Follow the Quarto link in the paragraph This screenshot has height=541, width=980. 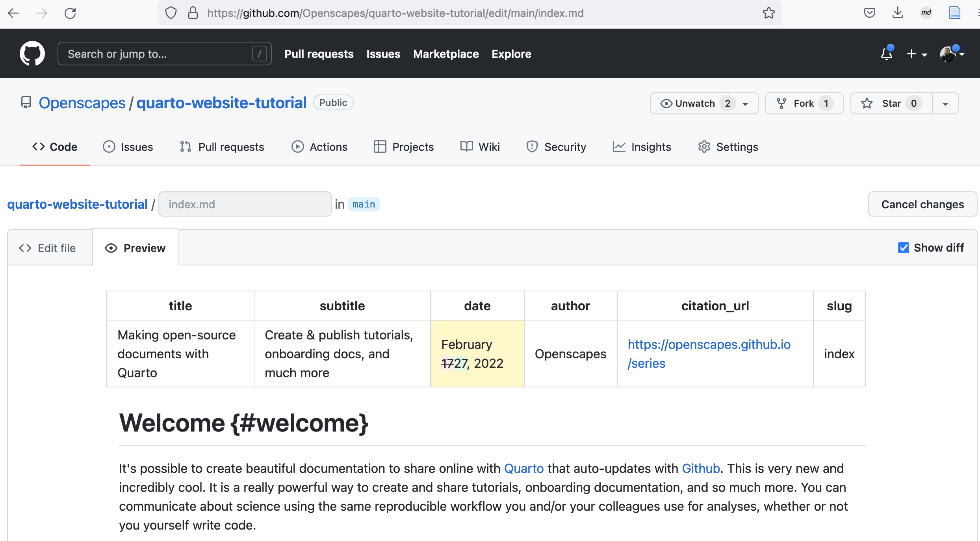(x=523, y=469)
